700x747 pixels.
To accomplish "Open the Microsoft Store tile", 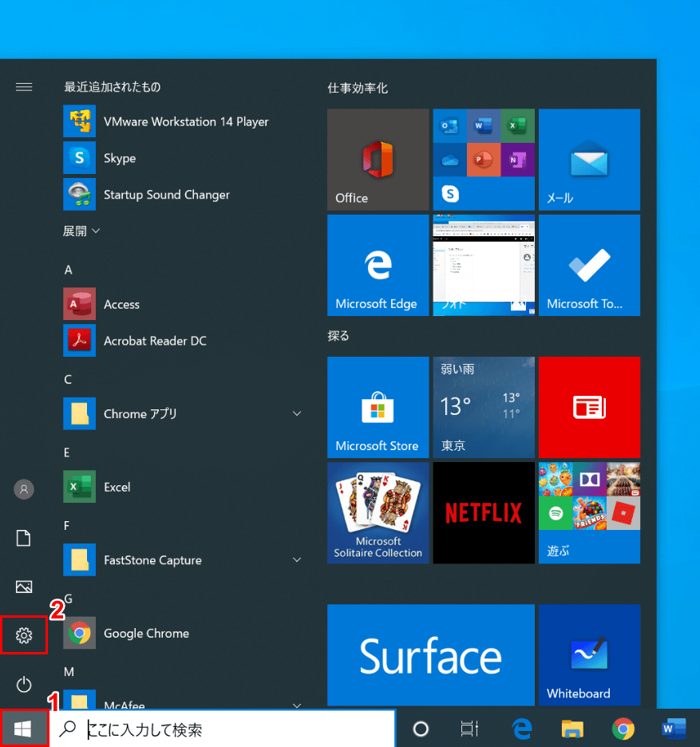I will (x=378, y=407).
